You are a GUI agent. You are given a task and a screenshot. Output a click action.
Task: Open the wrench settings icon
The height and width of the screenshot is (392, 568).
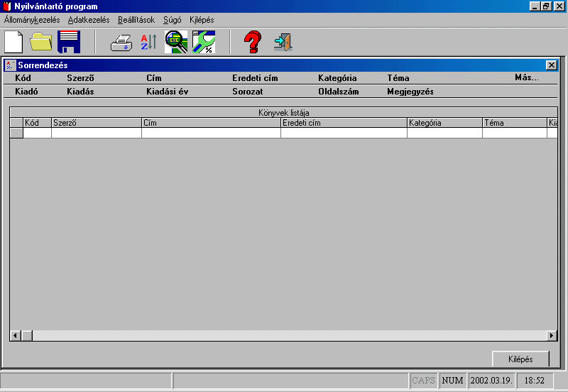point(203,43)
